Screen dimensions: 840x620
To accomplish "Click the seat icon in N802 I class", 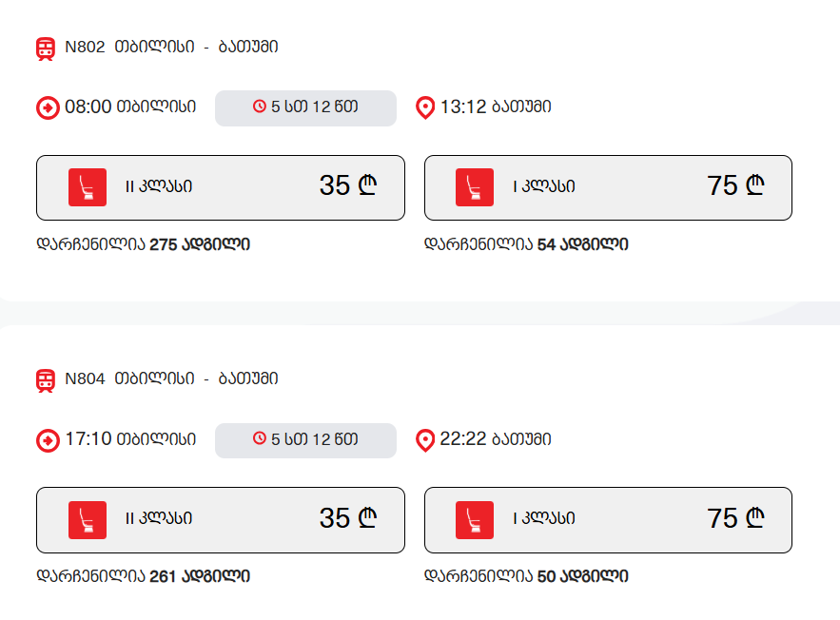I will point(475,187).
